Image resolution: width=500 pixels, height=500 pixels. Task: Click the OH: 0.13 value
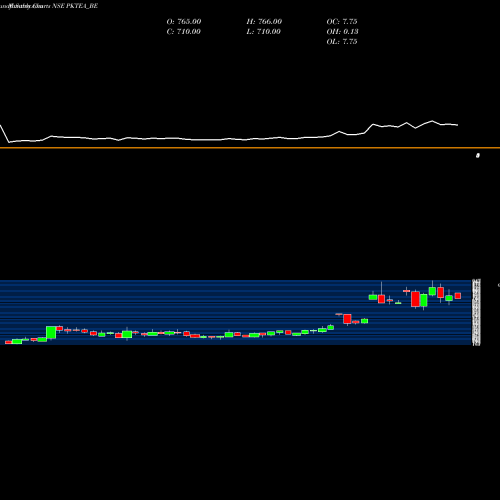tap(342, 32)
